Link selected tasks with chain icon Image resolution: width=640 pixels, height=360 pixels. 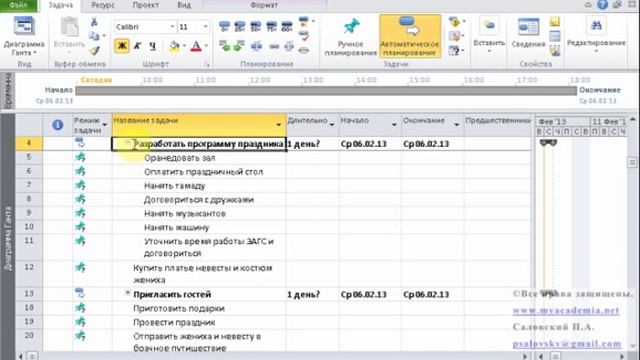pos(274,47)
